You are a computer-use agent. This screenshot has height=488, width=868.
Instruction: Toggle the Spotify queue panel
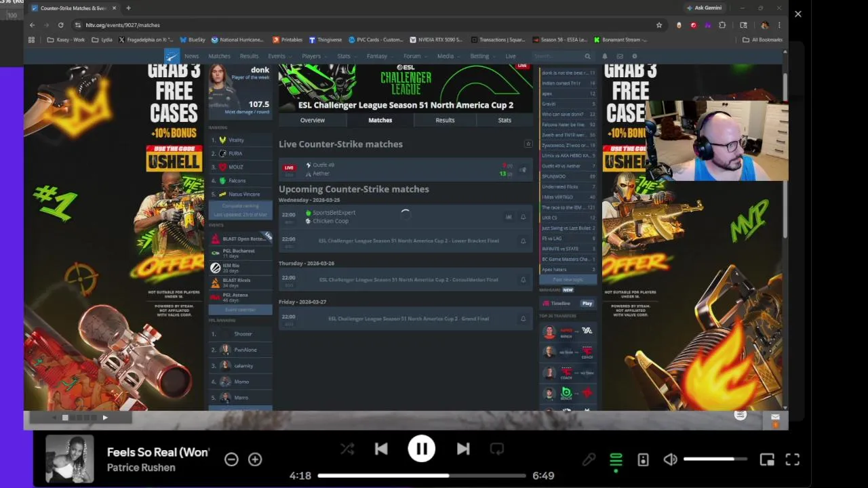(616, 460)
